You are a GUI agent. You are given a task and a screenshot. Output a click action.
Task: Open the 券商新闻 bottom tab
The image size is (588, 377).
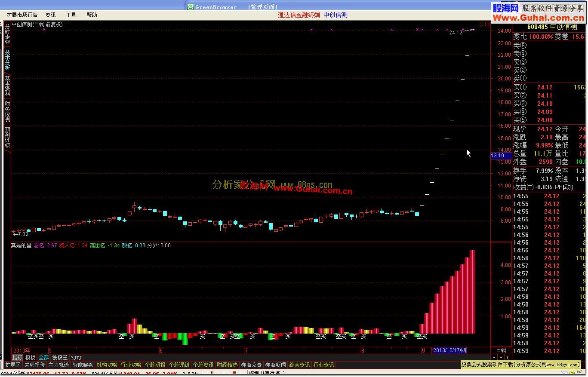pos(275,365)
